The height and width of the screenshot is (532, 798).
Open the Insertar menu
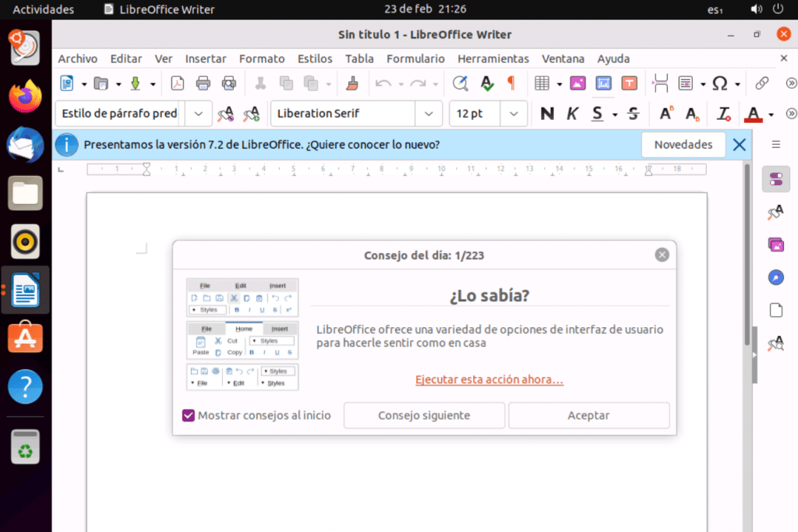[206, 58]
